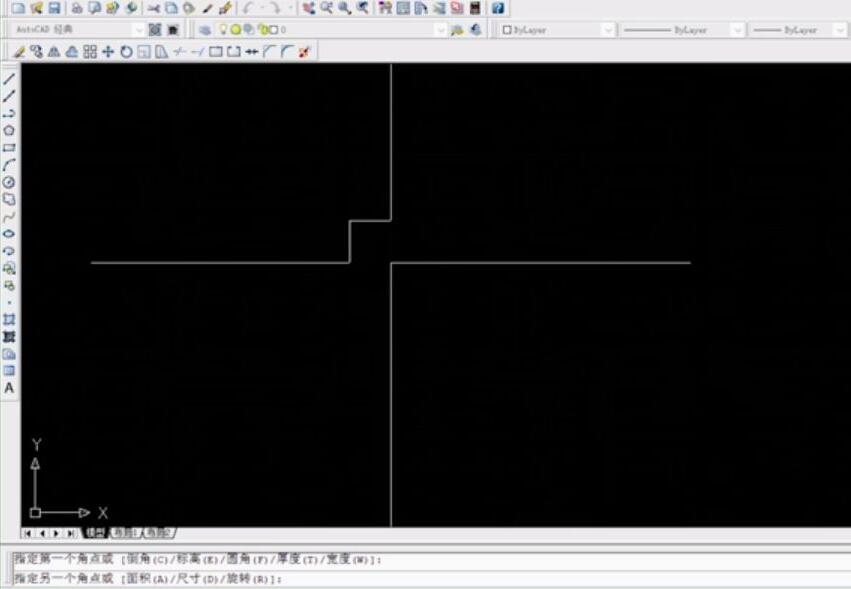Open the ByLayer color dropdown
The image size is (851, 589).
[608, 30]
